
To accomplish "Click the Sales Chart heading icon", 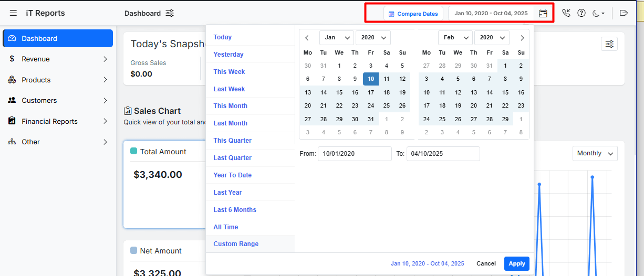I will [x=128, y=111].
